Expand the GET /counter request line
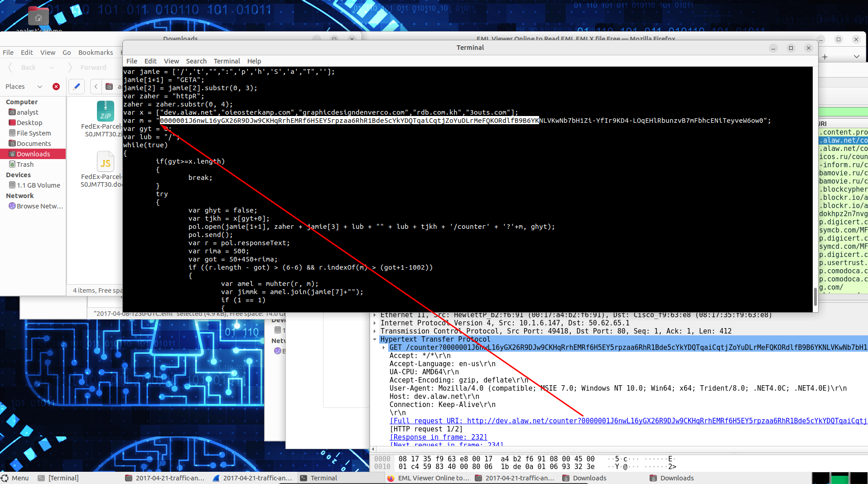 (384, 348)
